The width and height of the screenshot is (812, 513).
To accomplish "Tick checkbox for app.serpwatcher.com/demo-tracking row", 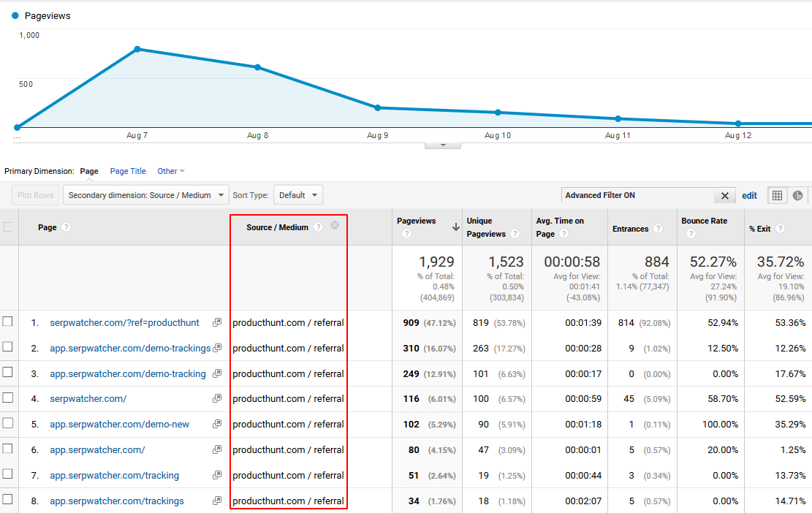I will [8, 373].
